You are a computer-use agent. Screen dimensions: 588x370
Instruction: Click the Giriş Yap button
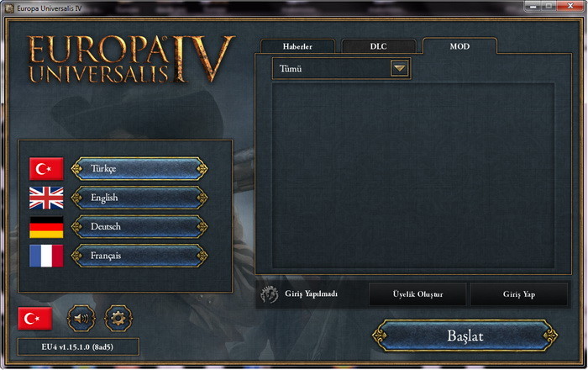[519, 294]
